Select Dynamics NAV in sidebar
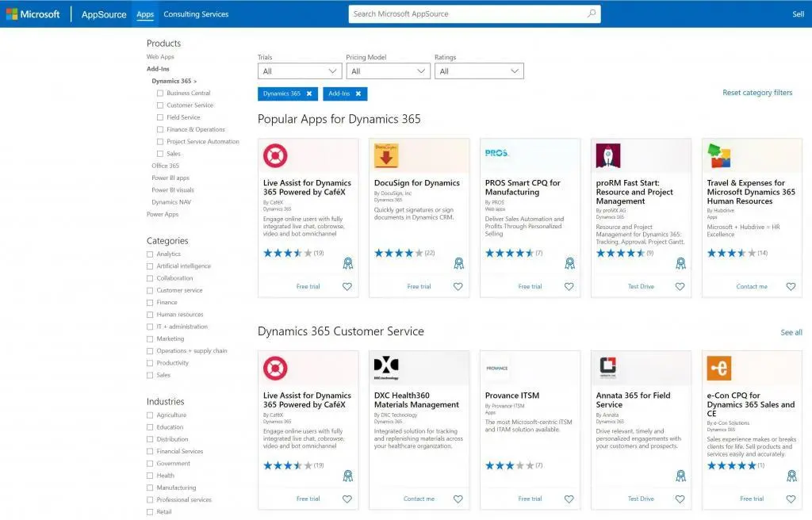 pyautogui.click(x=171, y=202)
